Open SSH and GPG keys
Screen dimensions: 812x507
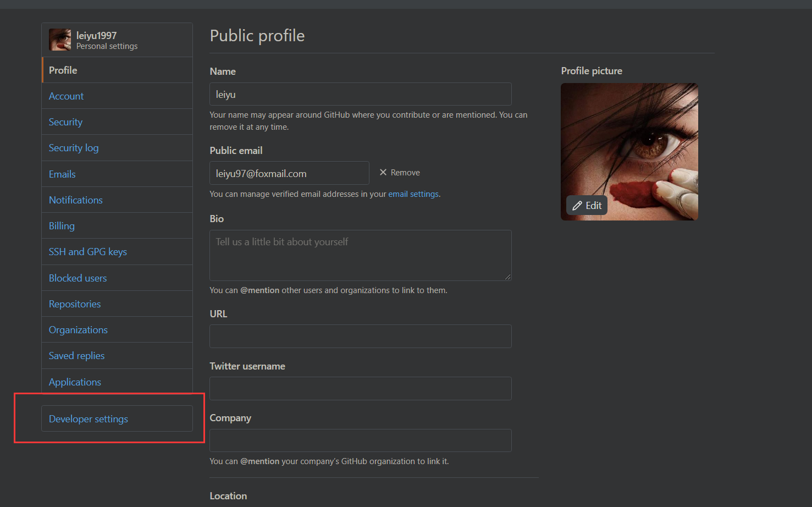(117, 252)
